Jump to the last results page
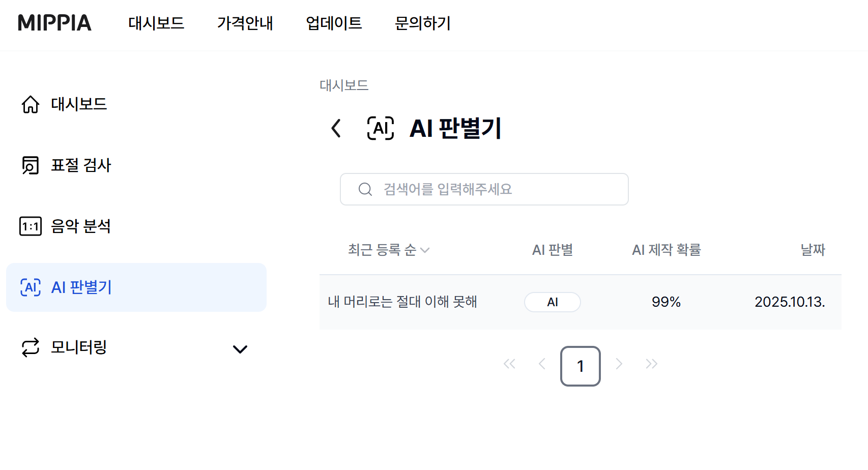The height and width of the screenshot is (470, 868). pos(651,364)
